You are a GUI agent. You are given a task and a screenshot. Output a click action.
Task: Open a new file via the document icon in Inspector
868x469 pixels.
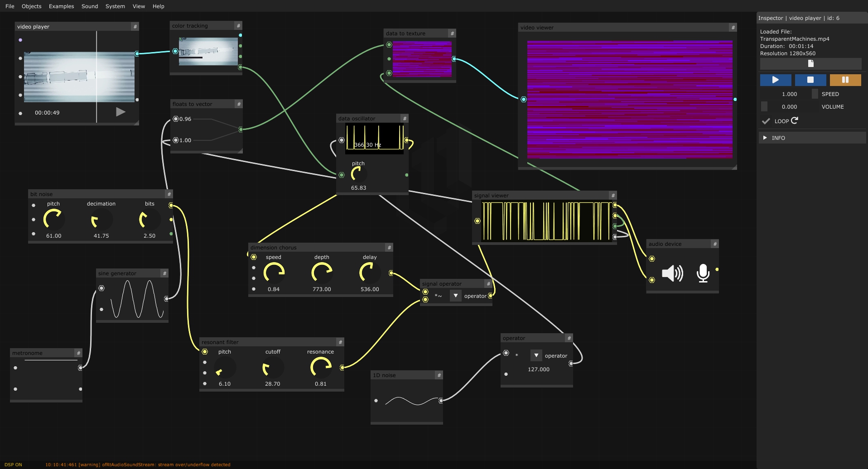811,63
